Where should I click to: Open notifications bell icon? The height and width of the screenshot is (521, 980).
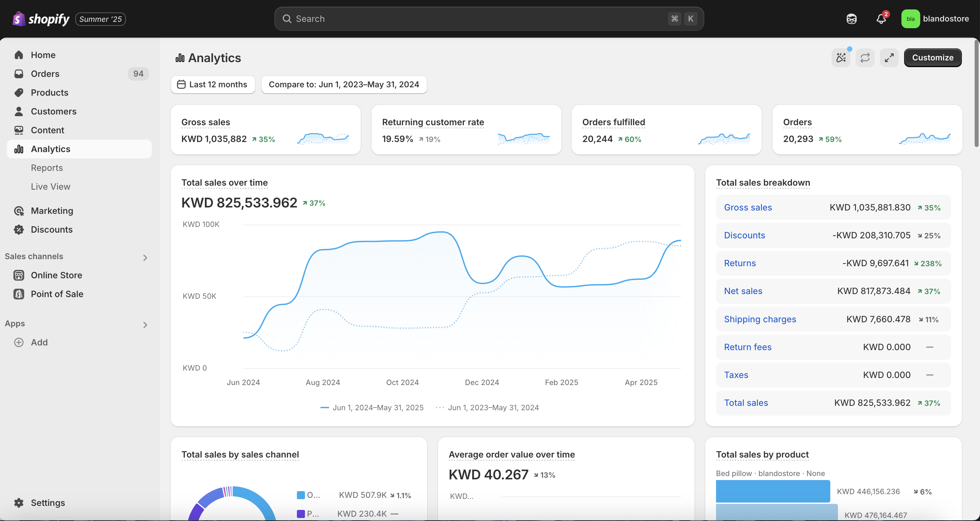881,19
